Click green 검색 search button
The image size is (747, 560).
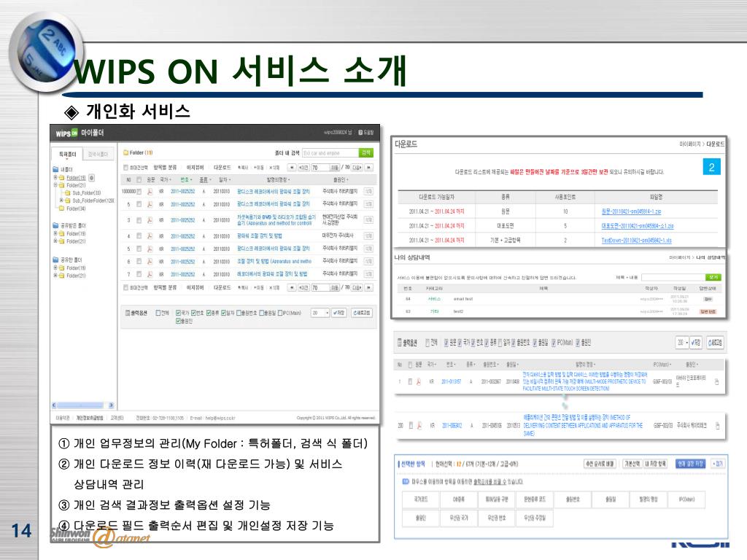pyautogui.click(x=366, y=153)
